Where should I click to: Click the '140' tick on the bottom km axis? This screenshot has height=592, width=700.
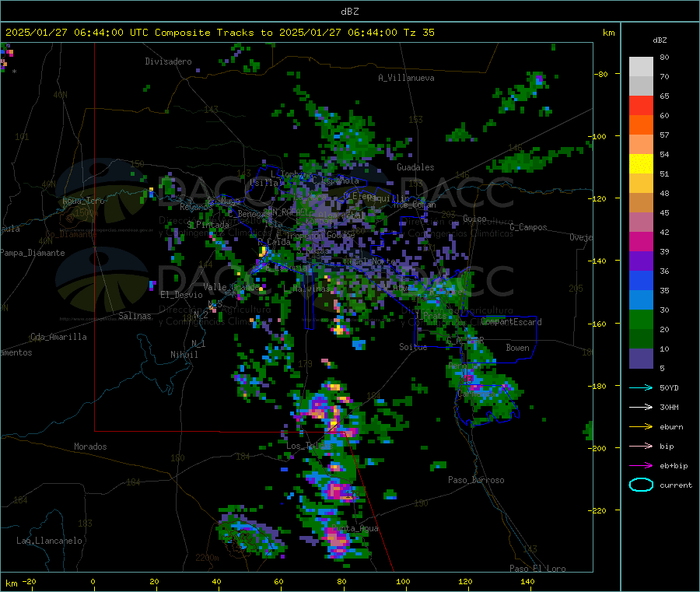coord(527,581)
